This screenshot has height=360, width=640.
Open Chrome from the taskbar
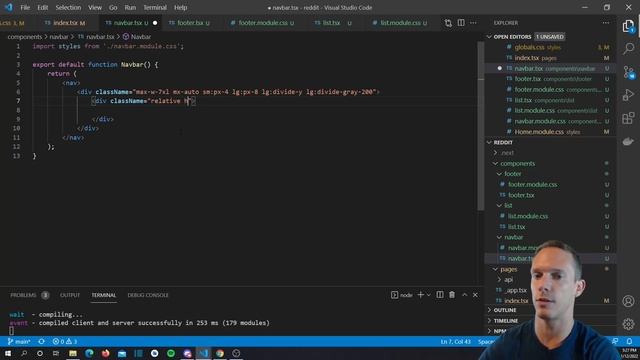click(220, 353)
